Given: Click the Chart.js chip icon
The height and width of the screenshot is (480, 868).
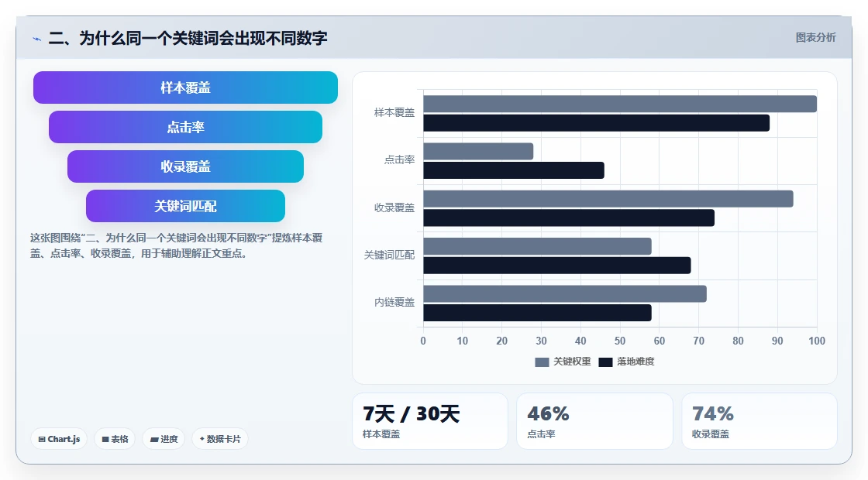Looking at the screenshot, I should tap(42, 440).
